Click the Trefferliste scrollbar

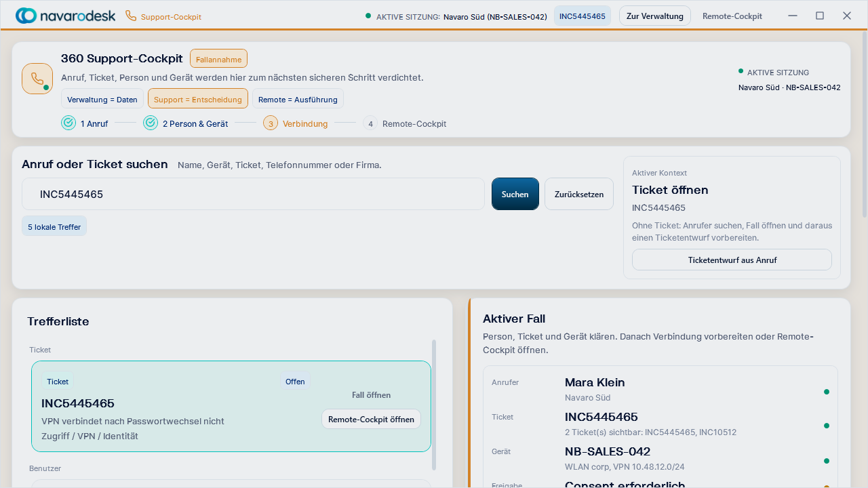click(x=434, y=405)
